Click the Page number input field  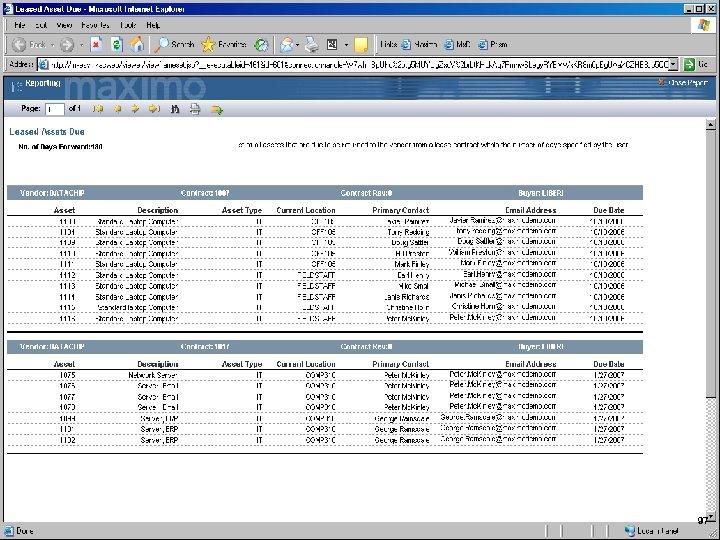55,109
